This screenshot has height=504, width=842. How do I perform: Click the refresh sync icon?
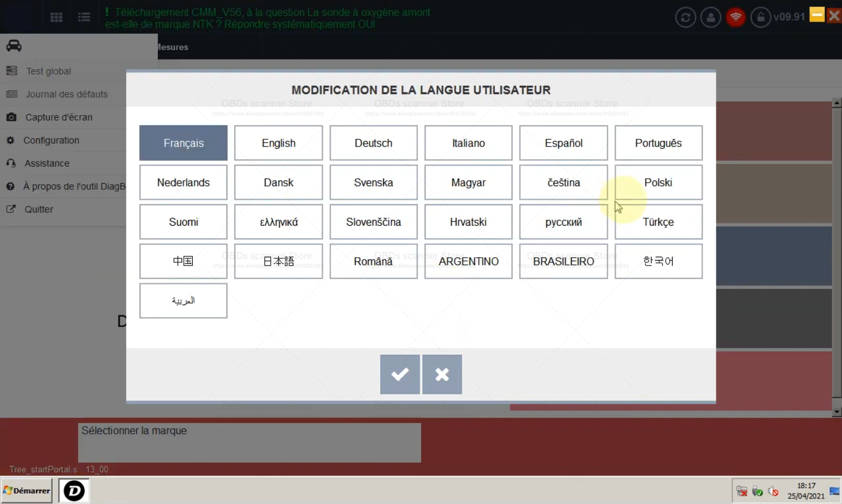coord(685,17)
